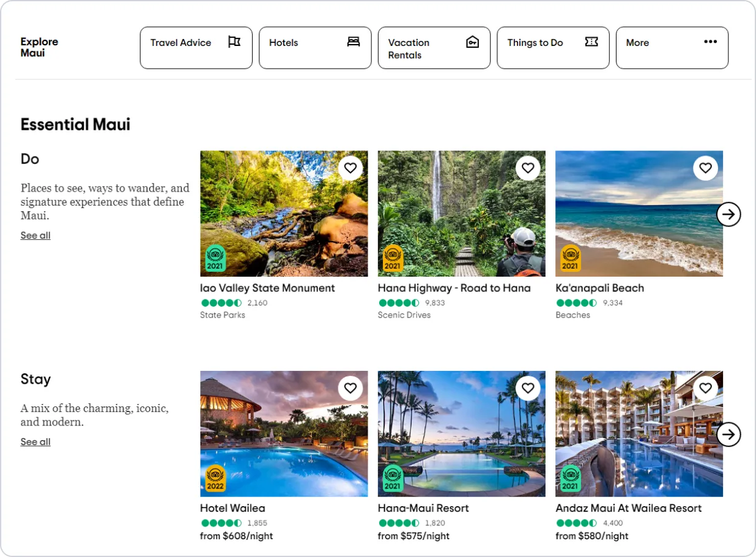Save Iao Valley State Monument with heart icon
Image resolution: width=756 pixels, height=557 pixels.
click(350, 168)
